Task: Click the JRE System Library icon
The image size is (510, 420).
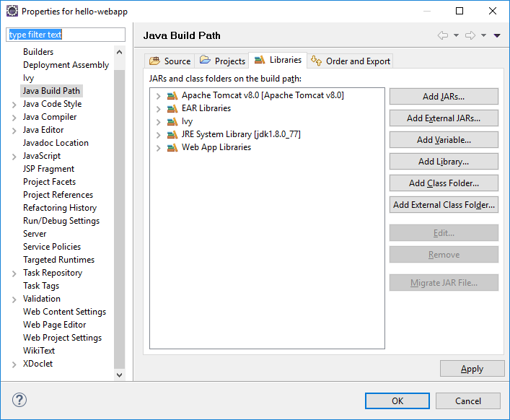Action: pyautogui.click(x=172, y=134)
